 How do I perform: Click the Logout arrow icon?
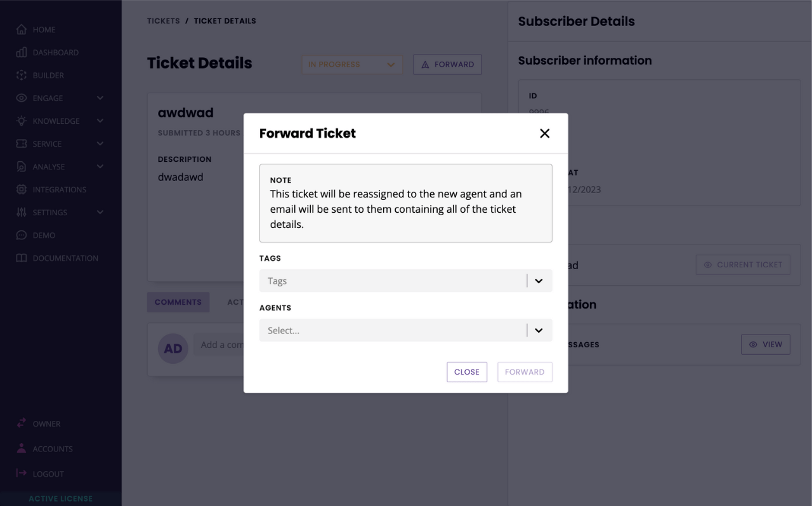[x=22, y=473]
